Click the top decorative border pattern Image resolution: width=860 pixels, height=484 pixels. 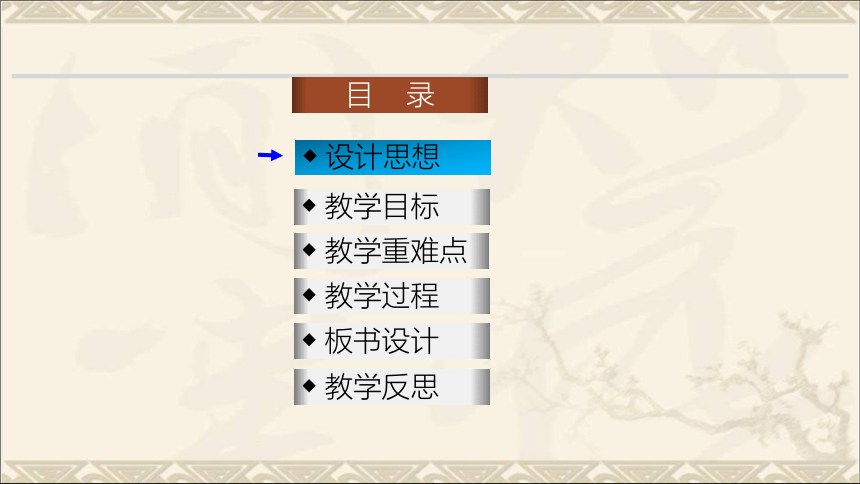430,12
